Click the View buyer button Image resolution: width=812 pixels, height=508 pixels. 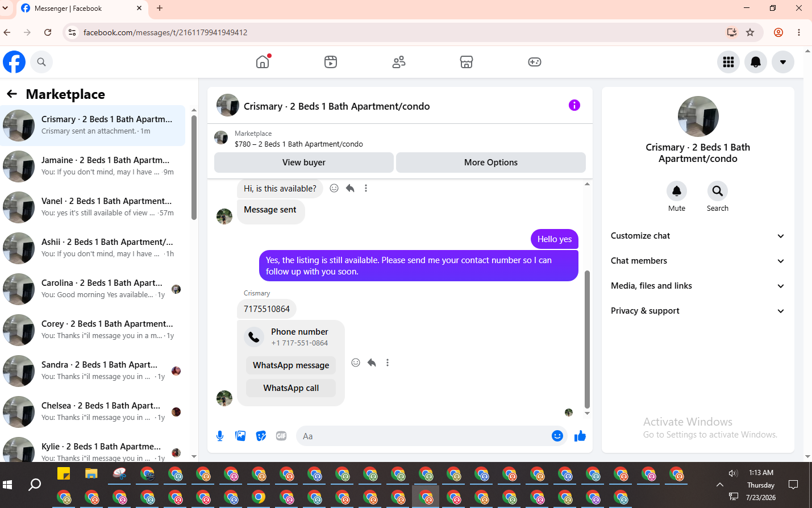304,163
